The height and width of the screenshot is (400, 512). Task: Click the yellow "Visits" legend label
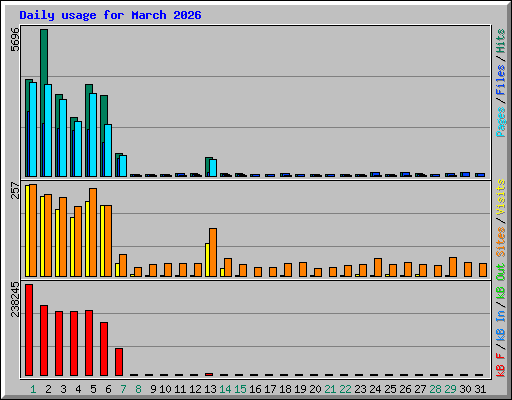point(500,197)
